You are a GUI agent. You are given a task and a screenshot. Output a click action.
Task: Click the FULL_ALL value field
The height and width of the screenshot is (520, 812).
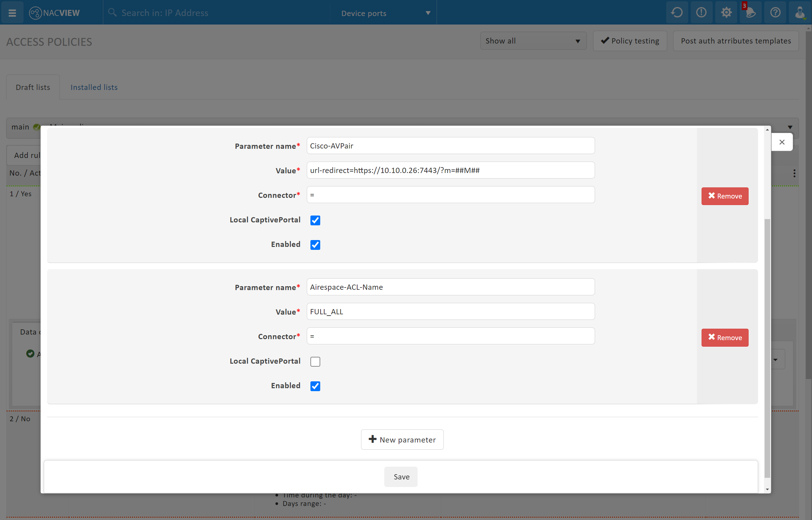click(450, 311)
